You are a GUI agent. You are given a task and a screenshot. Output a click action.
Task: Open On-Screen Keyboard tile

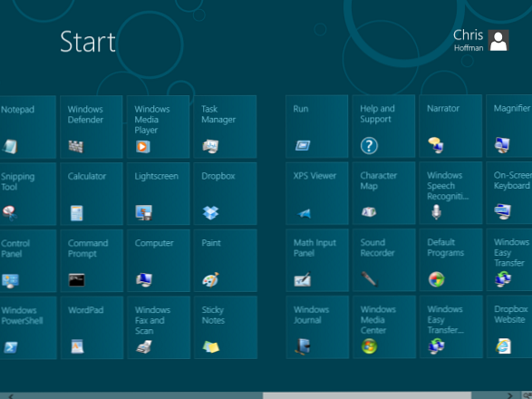509,193
